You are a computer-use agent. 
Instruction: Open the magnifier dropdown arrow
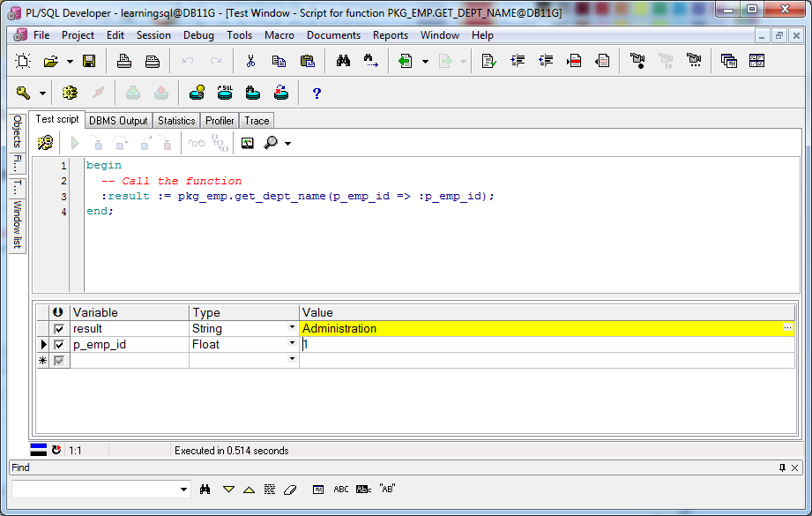click(x=288, y=144)
